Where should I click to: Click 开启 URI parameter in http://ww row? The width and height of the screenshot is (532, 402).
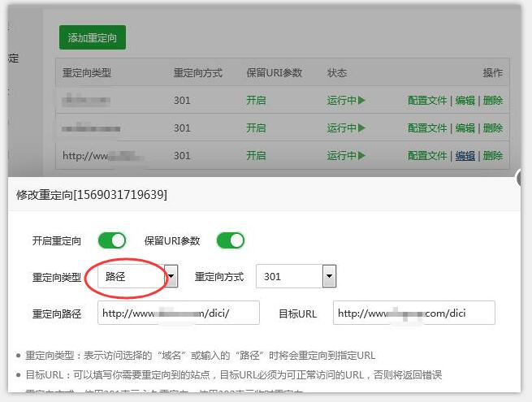[x=256, y=156]
